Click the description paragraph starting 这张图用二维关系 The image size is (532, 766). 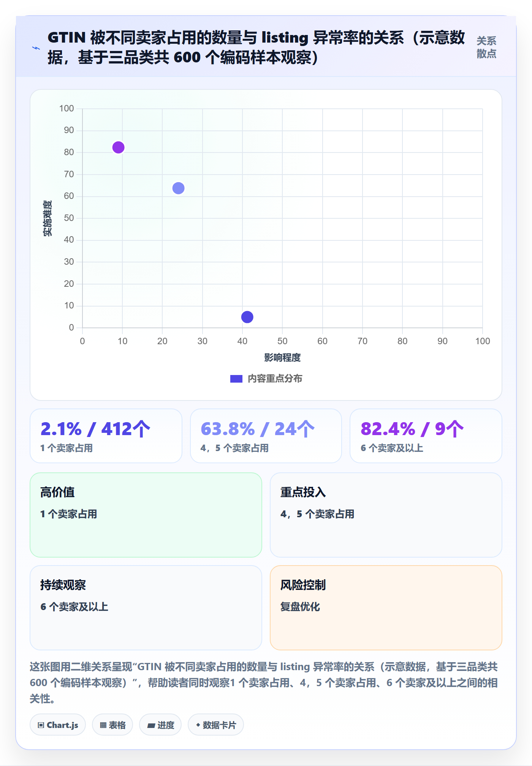tap(264, 682)
